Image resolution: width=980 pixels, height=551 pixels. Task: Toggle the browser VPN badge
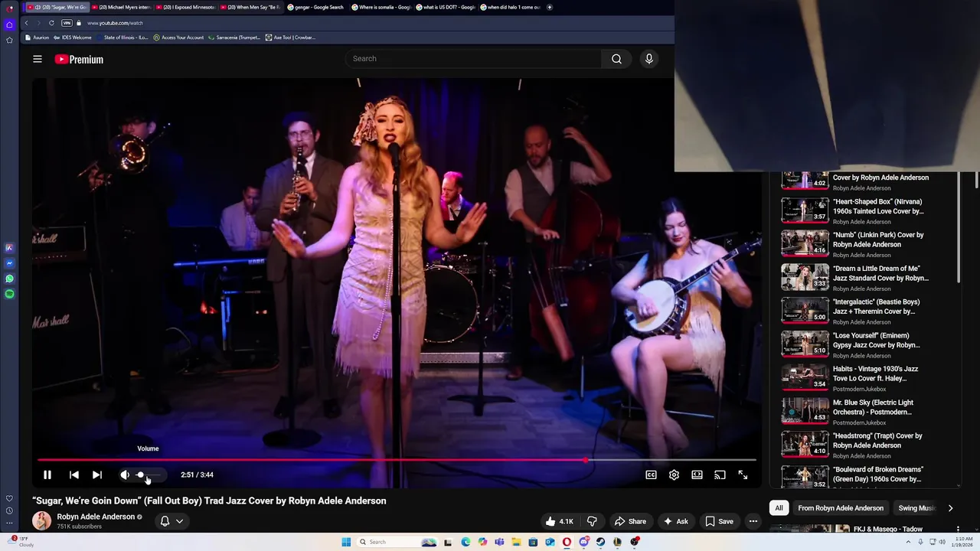point(67,23)
